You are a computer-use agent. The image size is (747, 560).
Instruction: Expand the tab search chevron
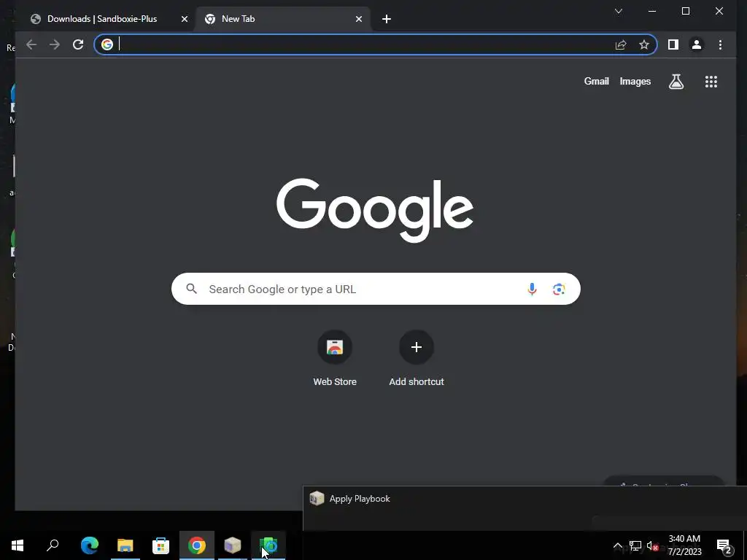(x=619, y=11)
